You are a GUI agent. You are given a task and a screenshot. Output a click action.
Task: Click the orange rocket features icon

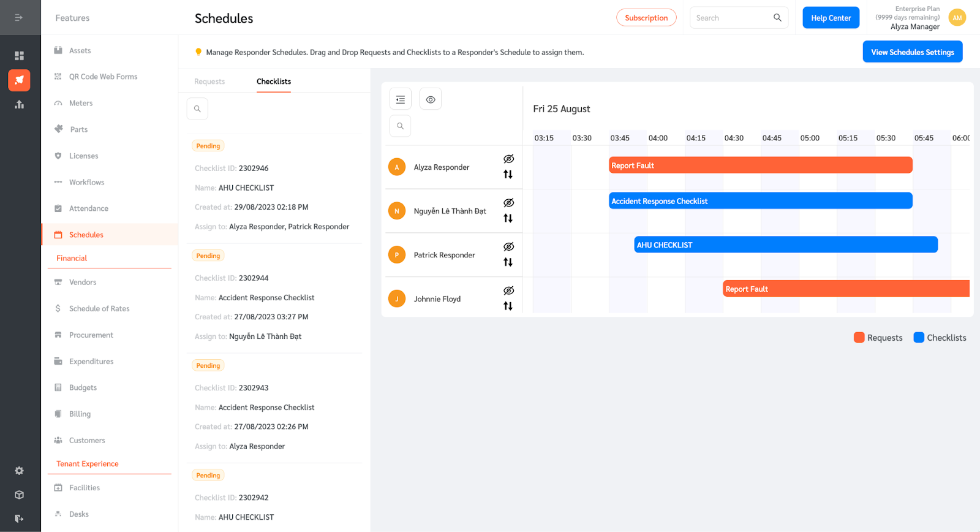pyautogui.click(x=19, y=80)
